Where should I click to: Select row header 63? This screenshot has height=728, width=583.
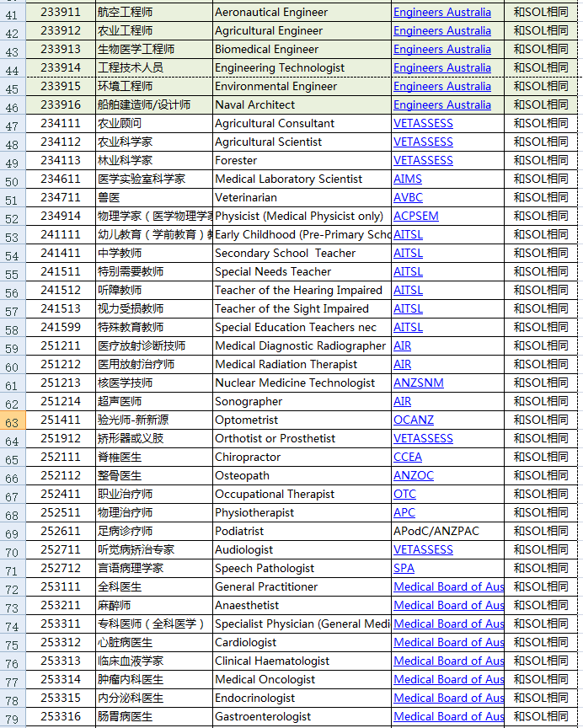tap(13, 420)
